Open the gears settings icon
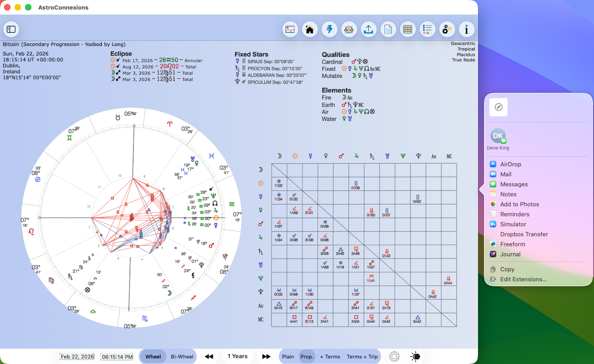Viewport: 594px width, 364px height. click(x=447, y=30)
